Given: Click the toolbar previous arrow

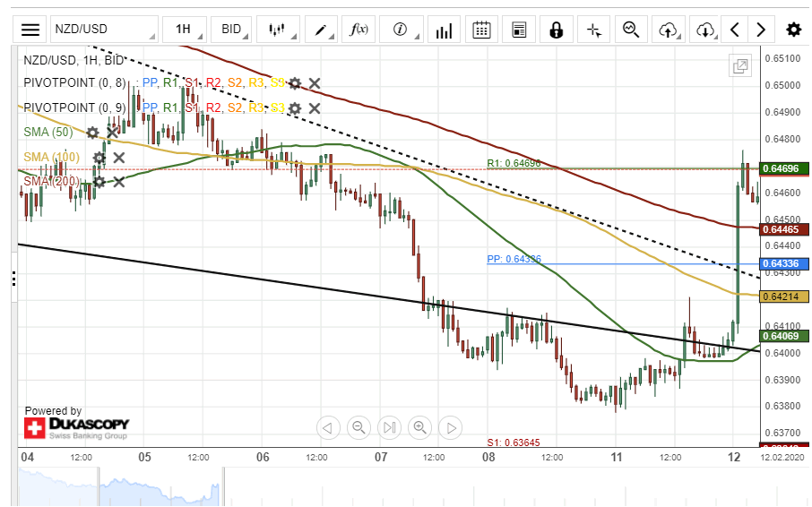Looking at the screenshot, I should click(735, 30).
